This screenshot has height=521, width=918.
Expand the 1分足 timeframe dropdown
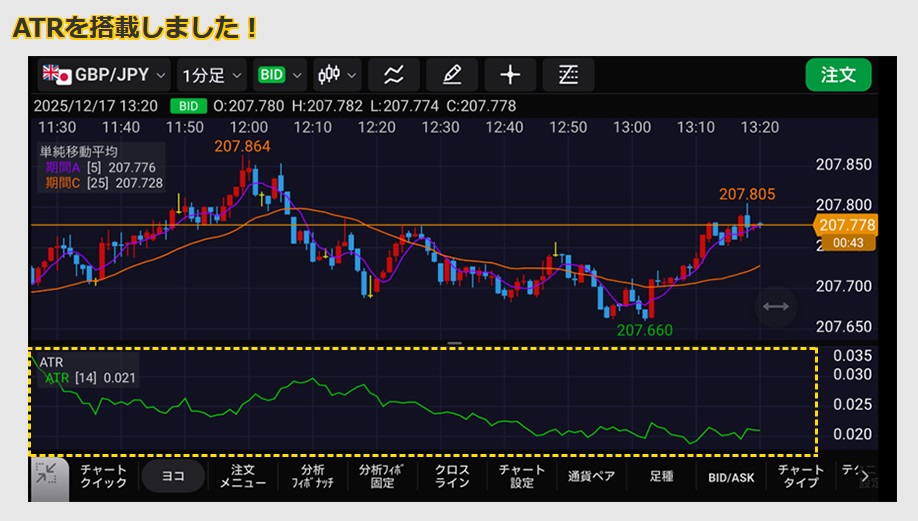pos(212,75)
